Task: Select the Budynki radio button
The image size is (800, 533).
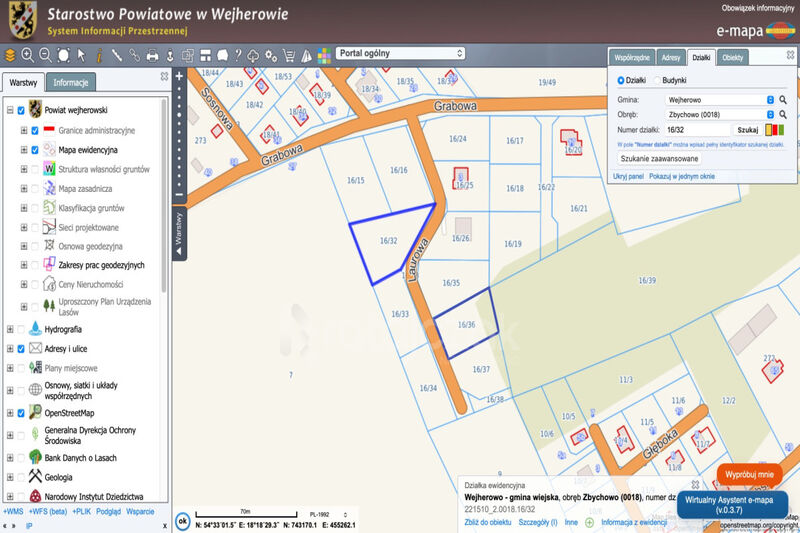Action: [x=657, y=80]
